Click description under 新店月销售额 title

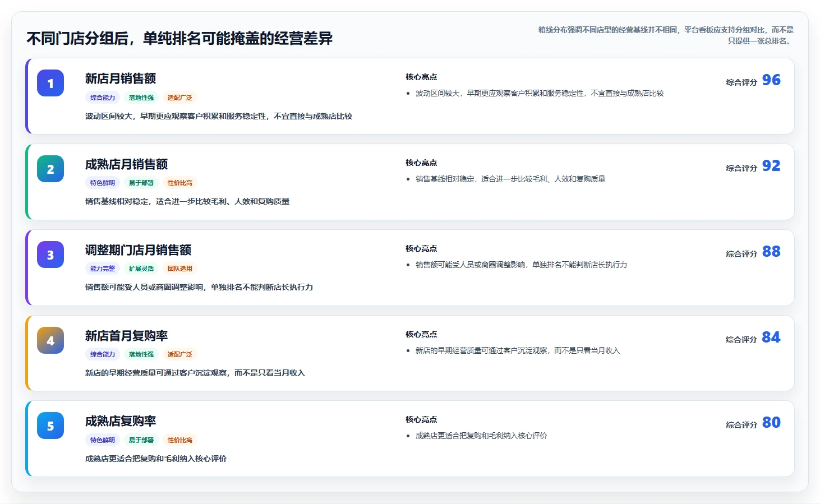click(219, 116)
